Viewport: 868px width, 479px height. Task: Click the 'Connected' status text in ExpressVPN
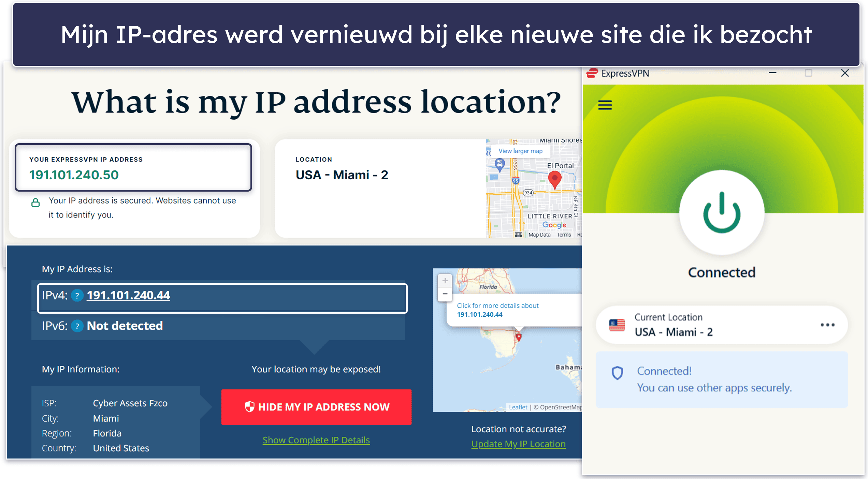722,272
